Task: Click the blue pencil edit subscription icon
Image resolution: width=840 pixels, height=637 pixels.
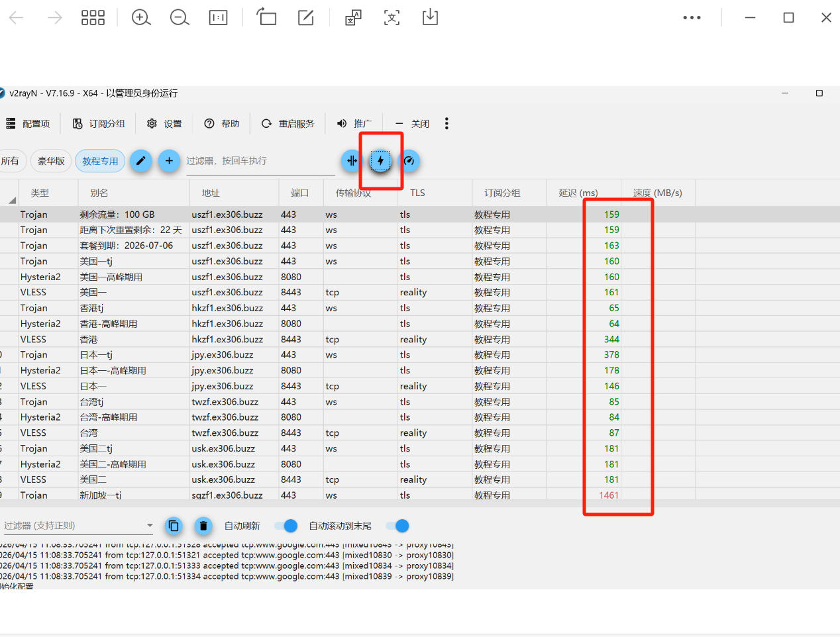Action: tap(140, 161)
